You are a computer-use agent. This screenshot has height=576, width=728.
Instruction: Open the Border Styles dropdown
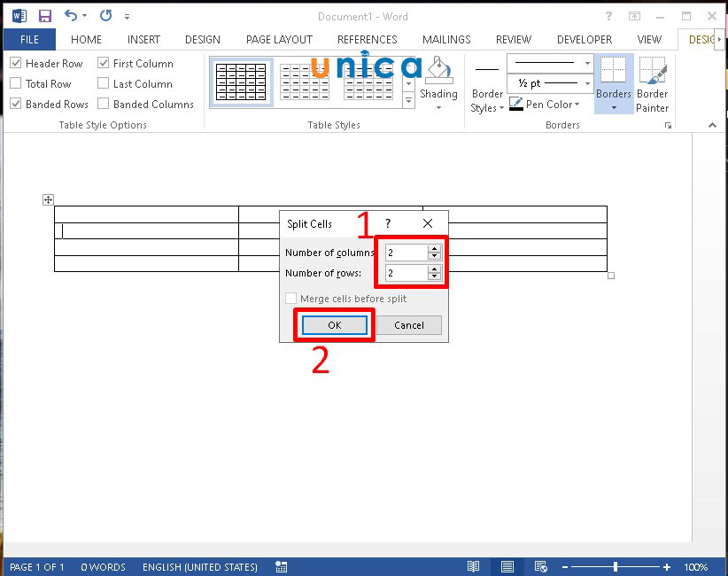(487, 100)
